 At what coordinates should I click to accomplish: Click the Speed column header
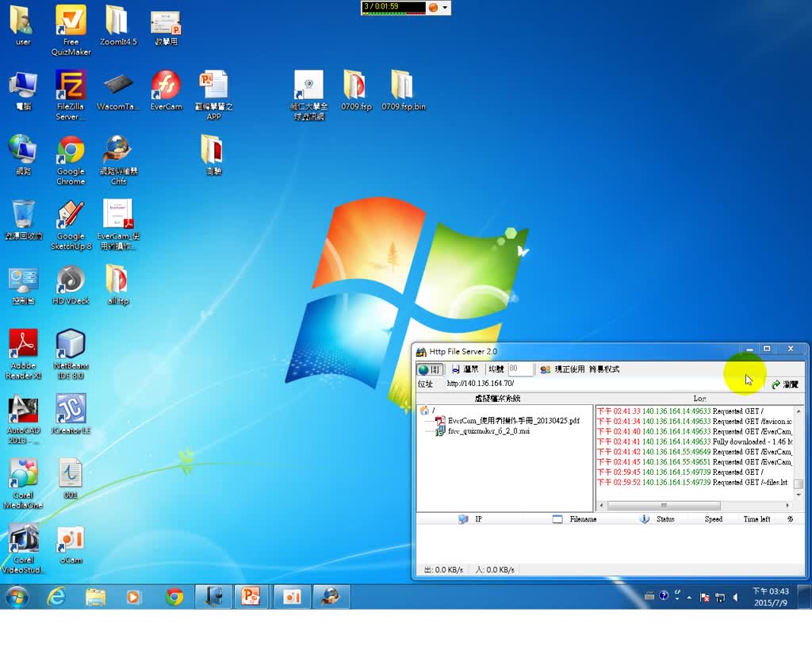click(x=713, y=519)
